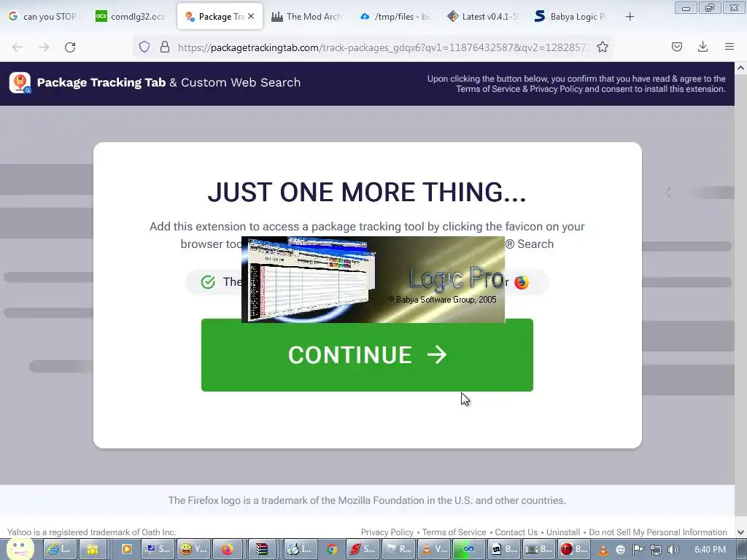Open the Firefox taskbar icon

228,549
